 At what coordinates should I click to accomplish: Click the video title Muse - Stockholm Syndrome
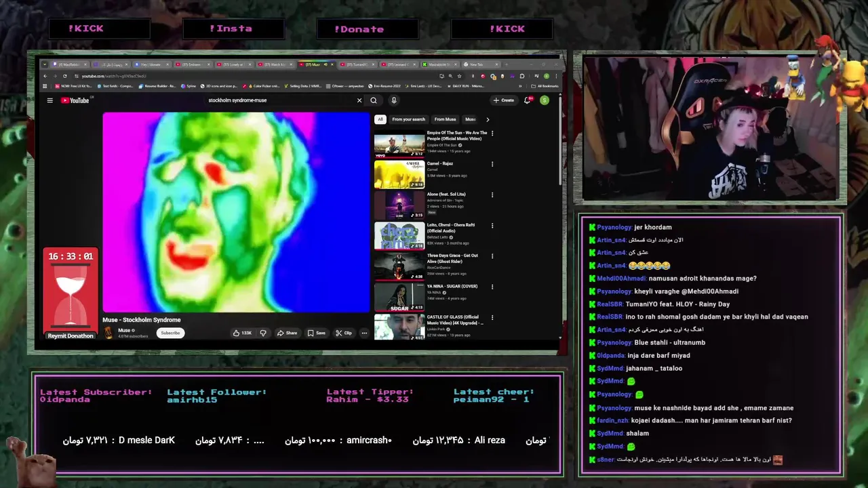click(142, 320)
